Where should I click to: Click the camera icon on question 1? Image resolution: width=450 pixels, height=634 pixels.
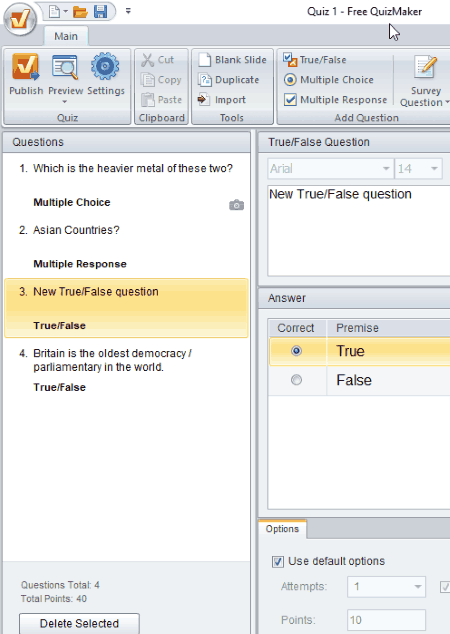(x=237, y=205)
